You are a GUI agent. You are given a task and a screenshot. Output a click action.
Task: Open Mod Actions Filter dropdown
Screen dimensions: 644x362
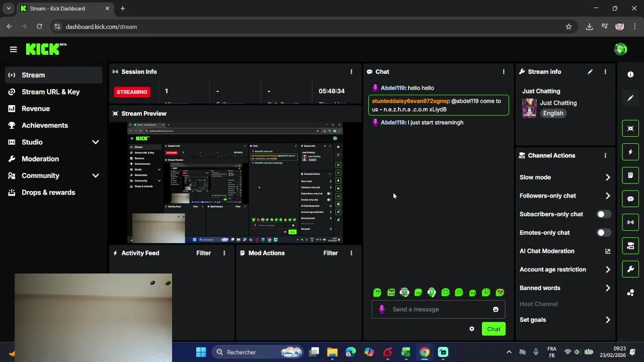(x=331, y=253)
